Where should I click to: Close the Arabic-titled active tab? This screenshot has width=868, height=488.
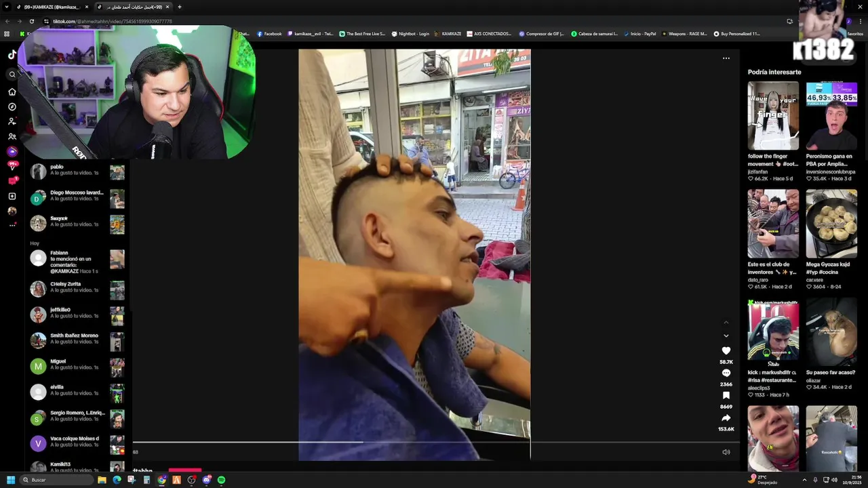pyautogui.click(x=167, y=7)
